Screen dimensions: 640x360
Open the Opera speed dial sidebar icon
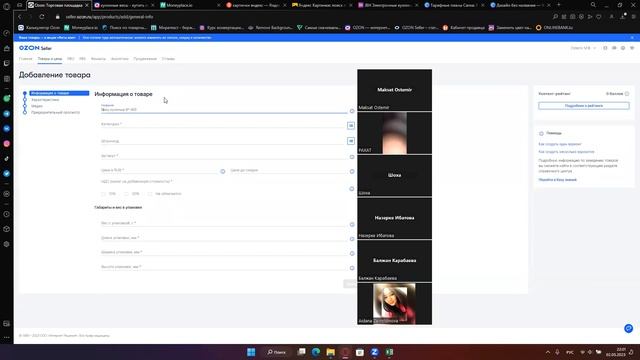pos(7,33)
